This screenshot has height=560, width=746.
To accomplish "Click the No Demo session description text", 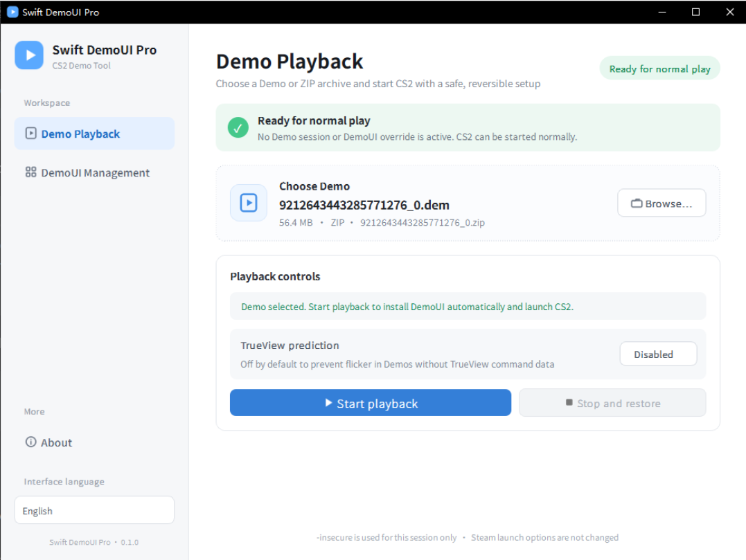I will [x=417, y=137].
